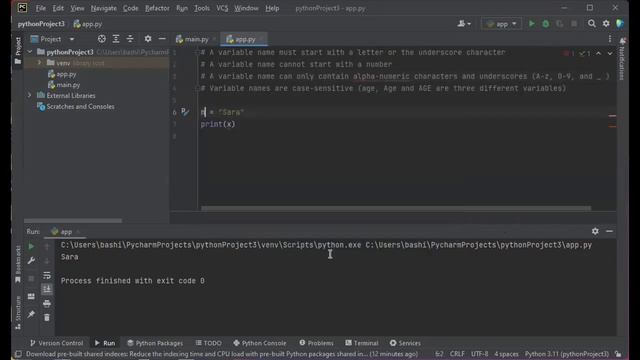Click the Python 3.11 interpreter status widget
Image resolution: width=640 pixels, height=360 pixels.
567,354
